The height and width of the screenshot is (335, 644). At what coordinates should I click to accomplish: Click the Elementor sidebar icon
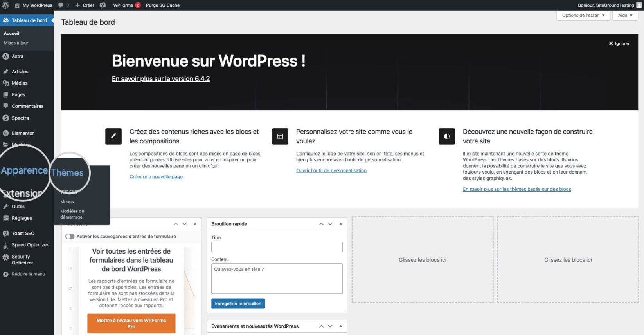[x=5, y=133]
